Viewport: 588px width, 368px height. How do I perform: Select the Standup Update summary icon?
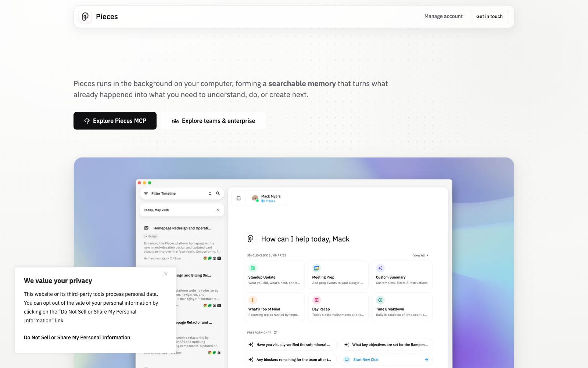[x=252, y=268]
